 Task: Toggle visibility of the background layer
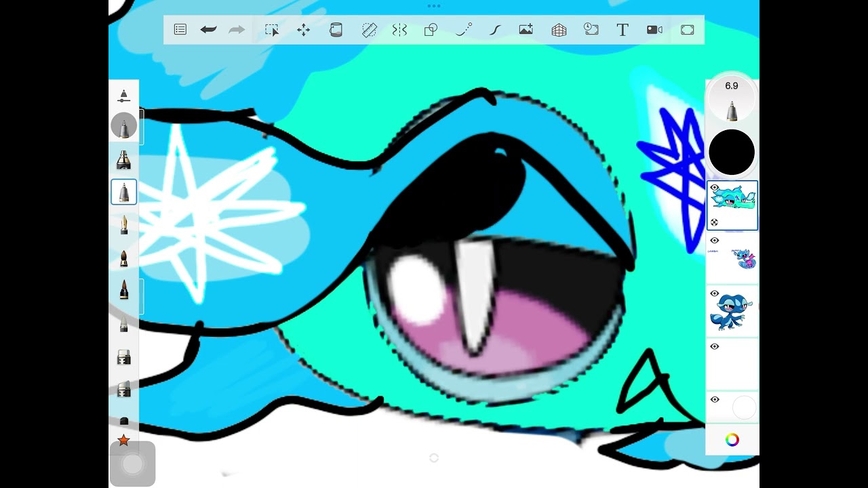(714, 399)
